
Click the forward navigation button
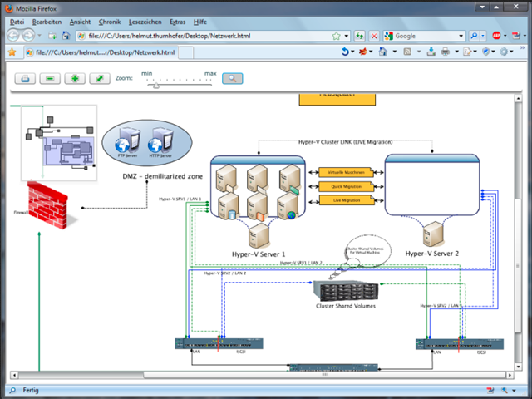[x=28, y=35]
